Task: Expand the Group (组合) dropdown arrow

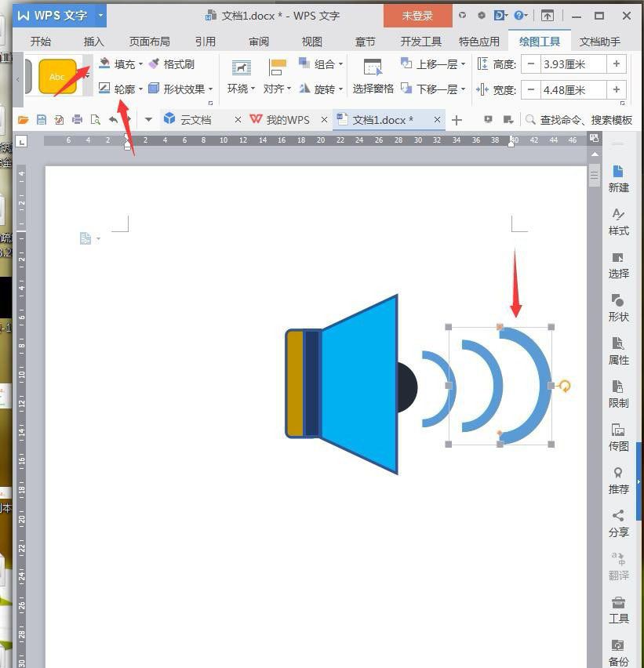Action: click(340, 64)
